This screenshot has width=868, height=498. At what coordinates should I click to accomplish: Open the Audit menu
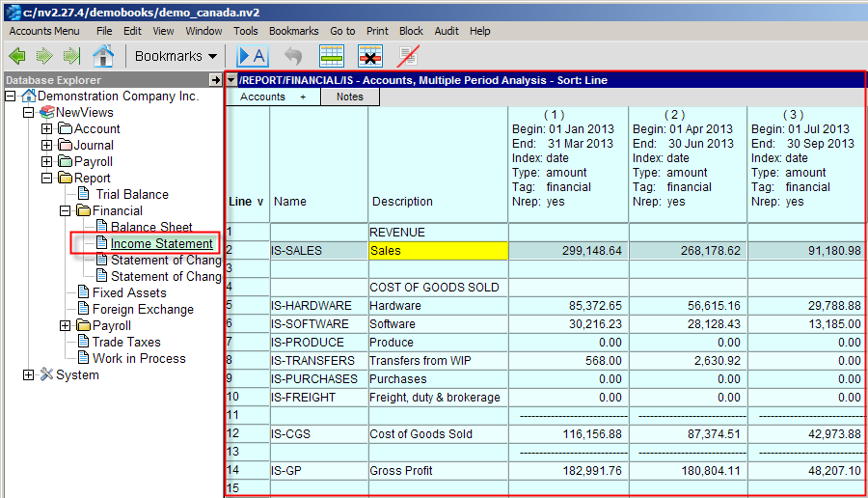point(447,31)
